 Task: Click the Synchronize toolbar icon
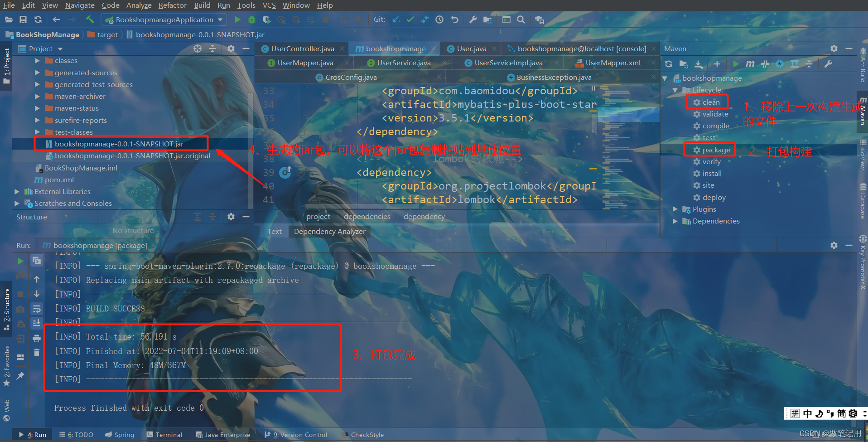coord(38,19)
